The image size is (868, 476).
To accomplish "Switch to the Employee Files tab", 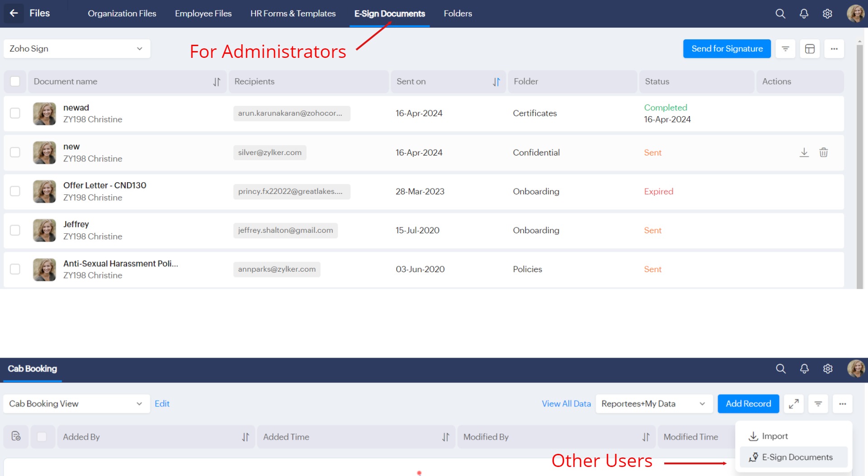I will [203, 14].
